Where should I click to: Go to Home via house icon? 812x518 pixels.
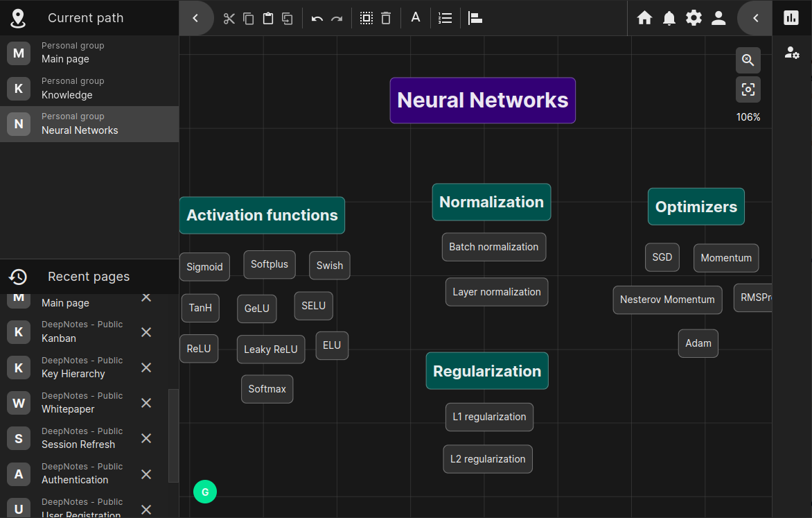(x=644, y=18)
